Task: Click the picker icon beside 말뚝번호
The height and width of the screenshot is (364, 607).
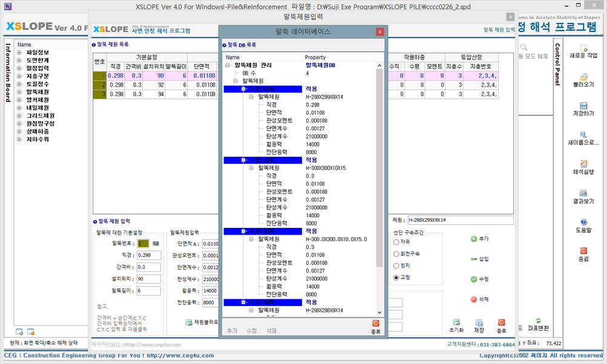Action: 156,243
